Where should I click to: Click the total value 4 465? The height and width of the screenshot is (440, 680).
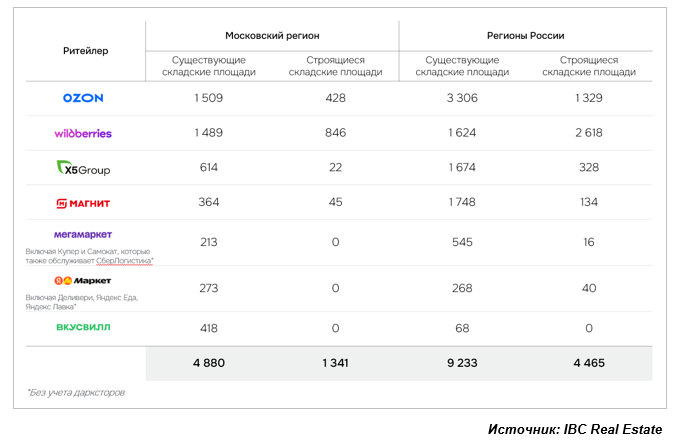588,363
